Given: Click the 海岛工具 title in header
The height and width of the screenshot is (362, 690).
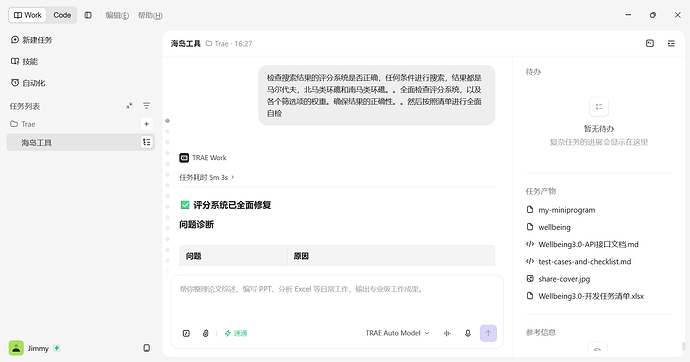Looking at the screenshot, I should [x=186, y=44].
